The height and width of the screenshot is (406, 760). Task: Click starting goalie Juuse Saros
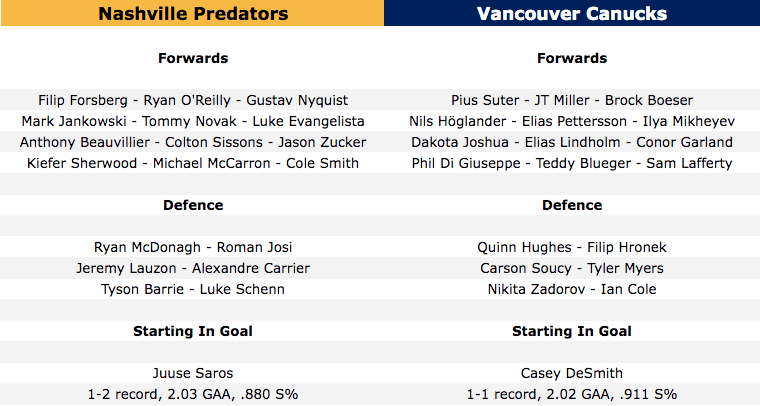(x=193, y=373)
